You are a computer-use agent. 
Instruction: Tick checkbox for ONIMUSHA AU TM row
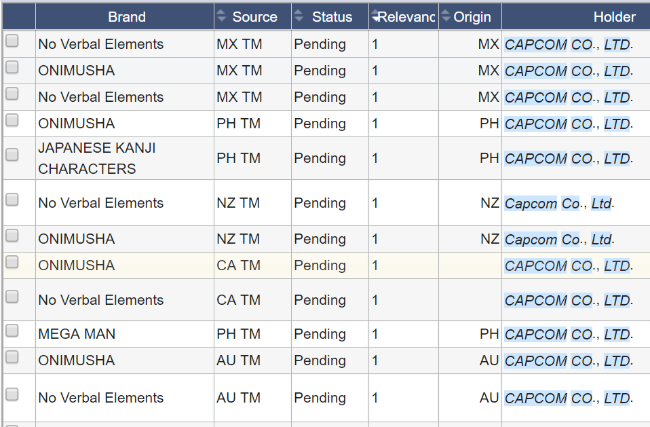tap(12, 356)
